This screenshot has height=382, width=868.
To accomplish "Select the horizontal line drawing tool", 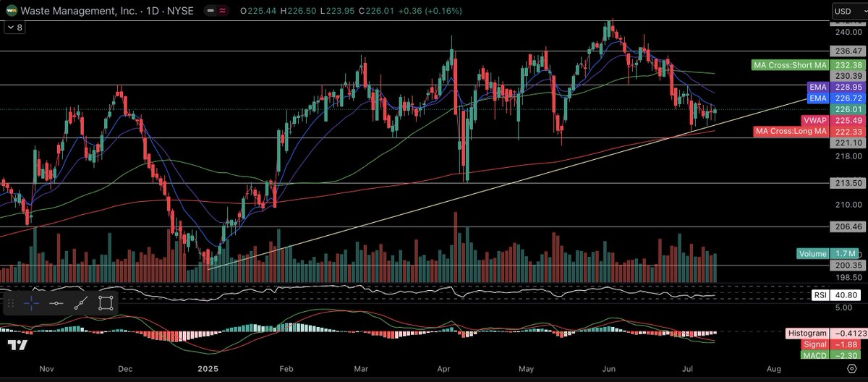I will (56, 304).
